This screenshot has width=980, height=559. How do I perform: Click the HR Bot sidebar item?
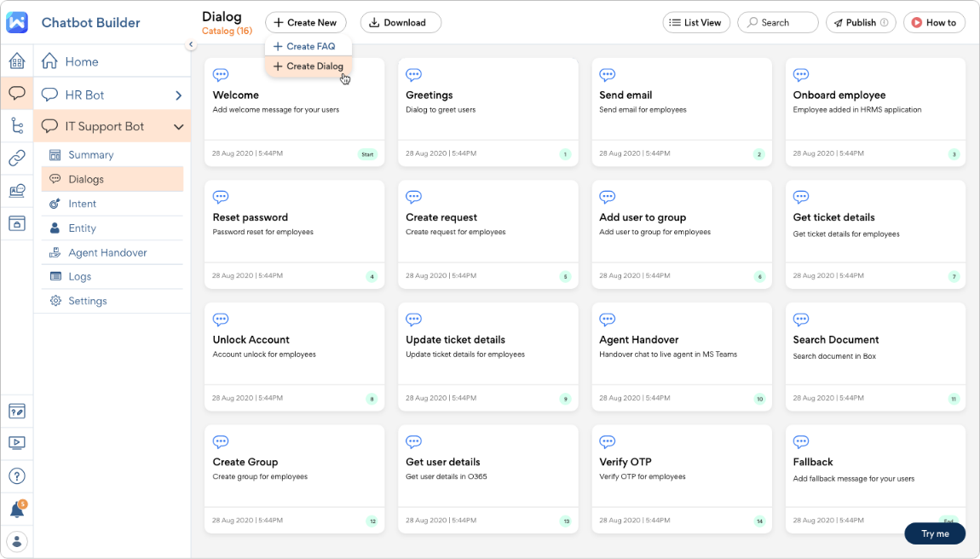[112, 95]
